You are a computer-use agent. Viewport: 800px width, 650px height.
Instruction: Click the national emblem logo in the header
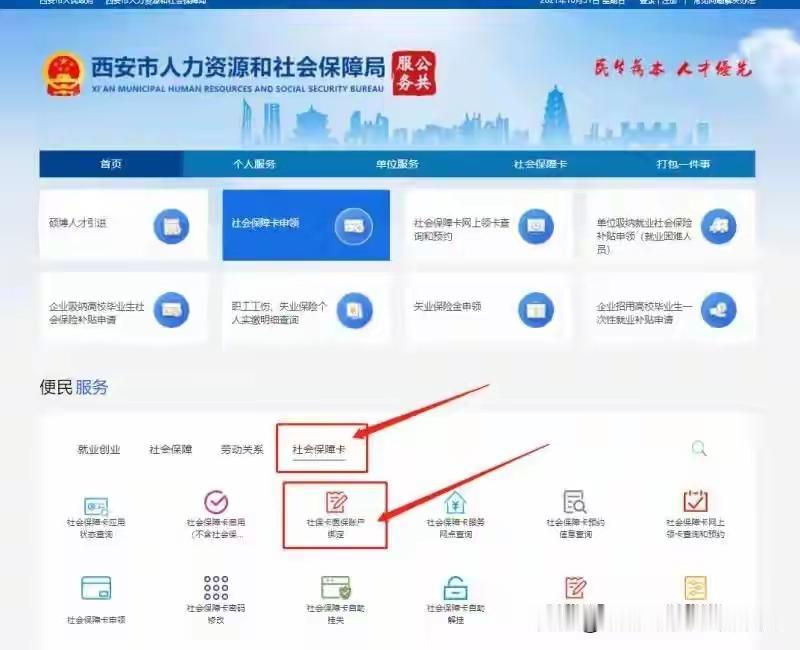[63, 73]
